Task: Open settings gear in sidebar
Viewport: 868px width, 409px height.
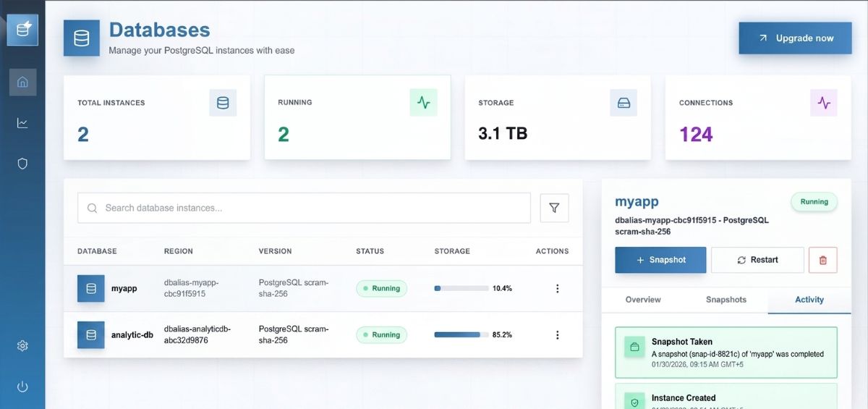Action: [22, 346]
